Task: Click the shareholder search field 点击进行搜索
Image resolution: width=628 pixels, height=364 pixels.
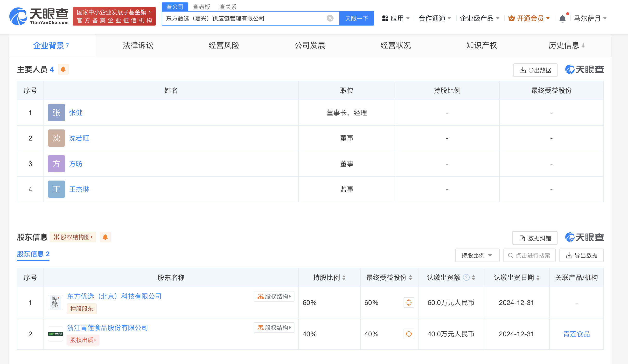Action: click(529, 255)
